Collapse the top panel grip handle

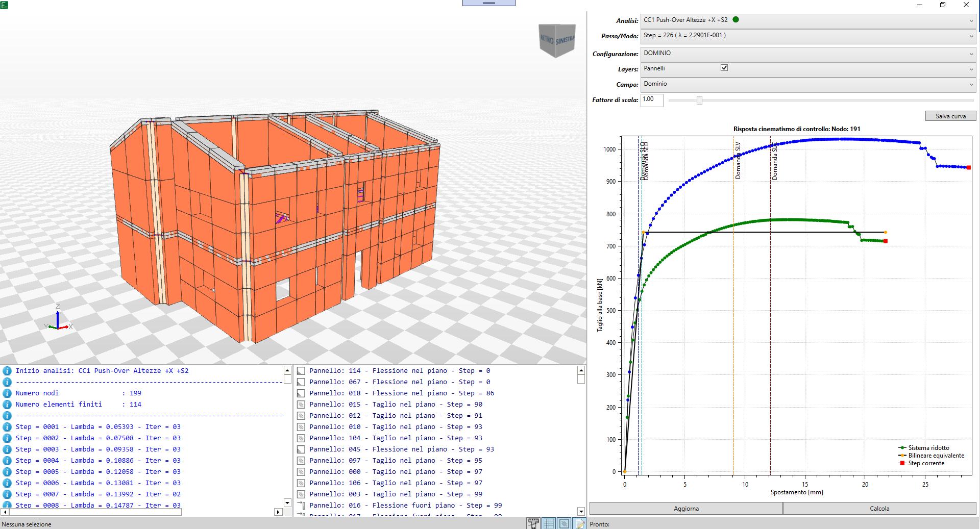coord(489,3)
